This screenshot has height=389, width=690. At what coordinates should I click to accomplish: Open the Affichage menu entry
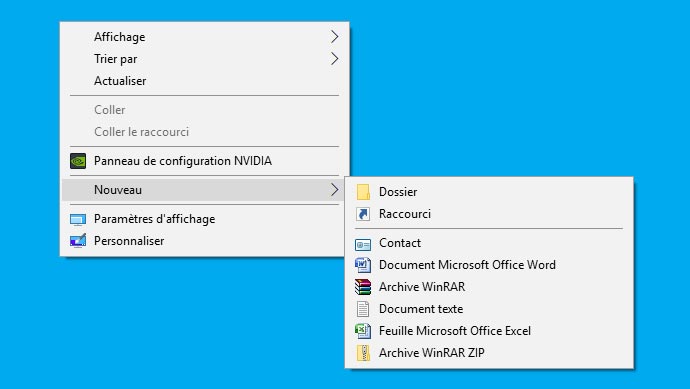click(x=205, y=37)
